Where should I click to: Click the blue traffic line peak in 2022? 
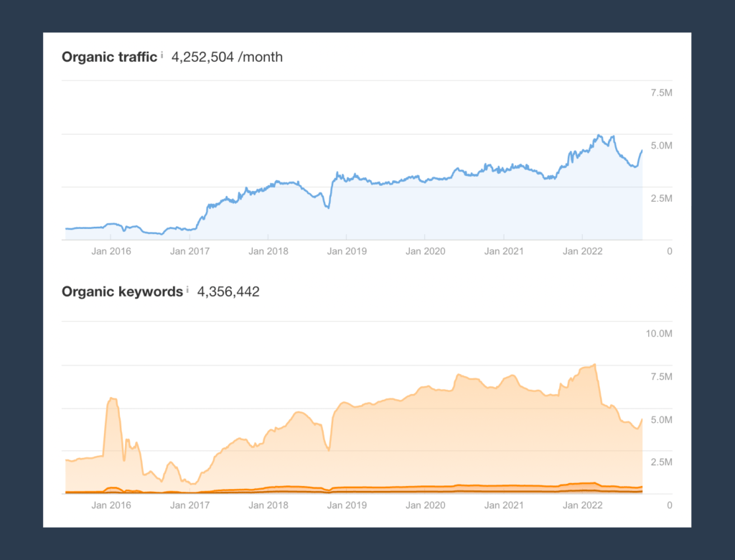point(599,136)
